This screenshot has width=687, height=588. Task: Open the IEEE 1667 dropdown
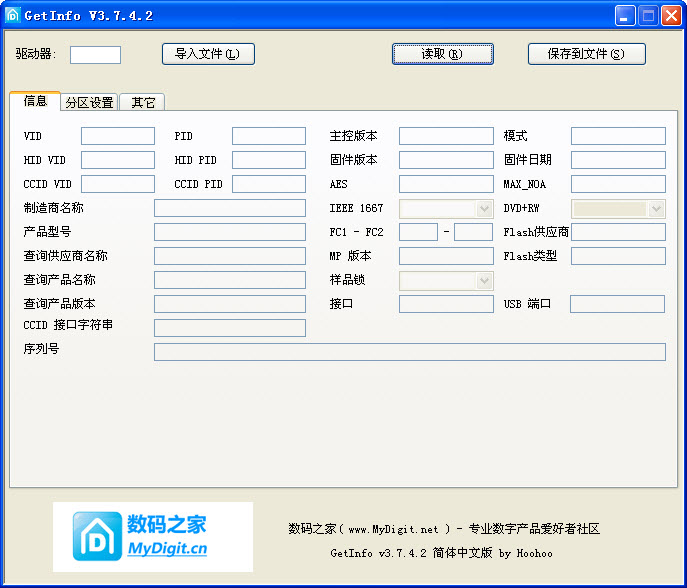484,208
